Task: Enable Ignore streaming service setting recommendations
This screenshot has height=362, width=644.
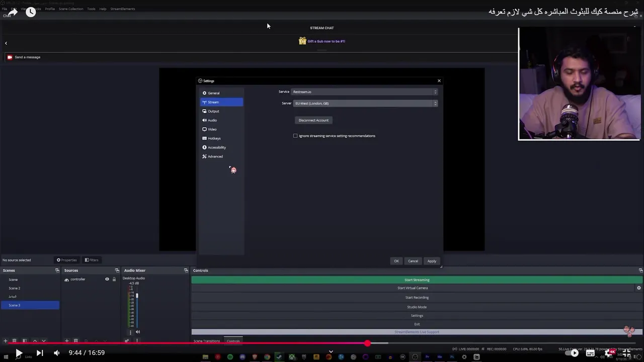Action: click(295, 136)
